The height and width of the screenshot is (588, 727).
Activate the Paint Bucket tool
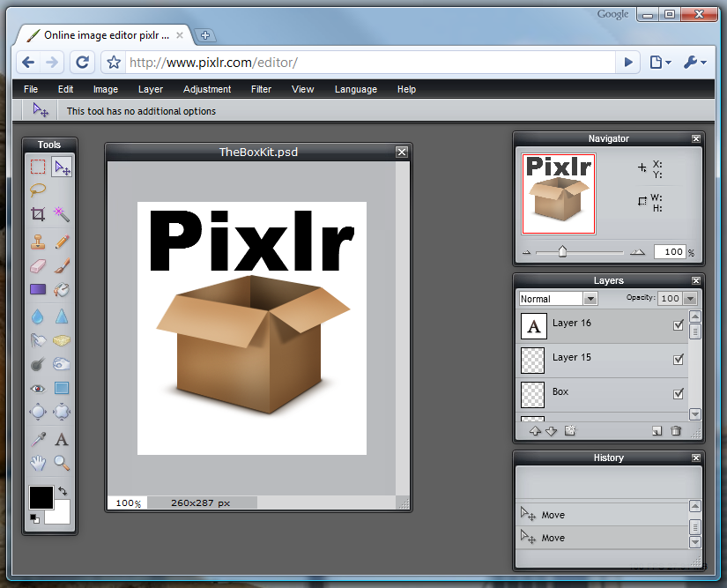point(62,289)
